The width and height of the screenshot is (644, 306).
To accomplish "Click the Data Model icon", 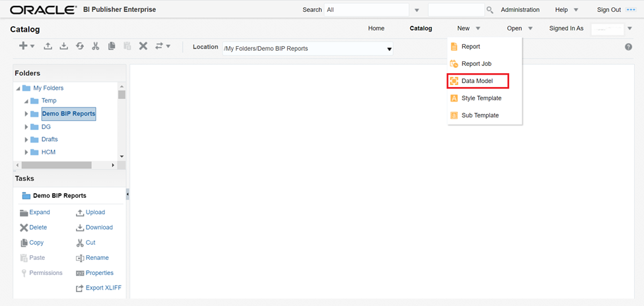I will (454, 81).
